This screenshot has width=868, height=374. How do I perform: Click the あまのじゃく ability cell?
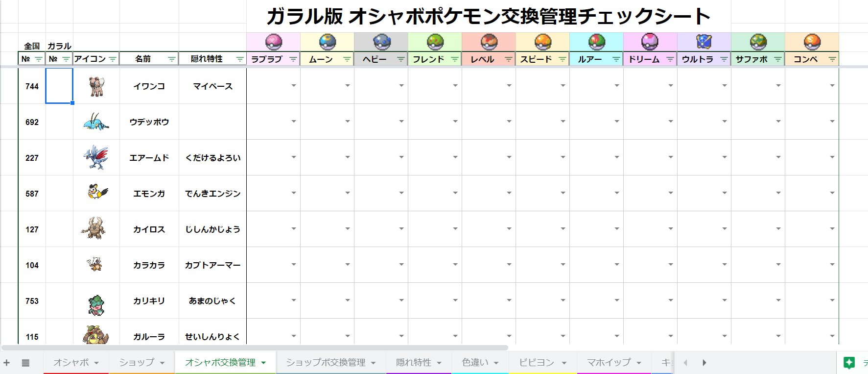[212, 301]
